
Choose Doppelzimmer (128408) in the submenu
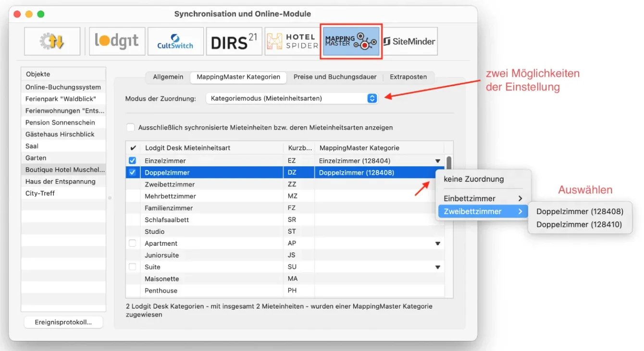[x=580, y=211]
